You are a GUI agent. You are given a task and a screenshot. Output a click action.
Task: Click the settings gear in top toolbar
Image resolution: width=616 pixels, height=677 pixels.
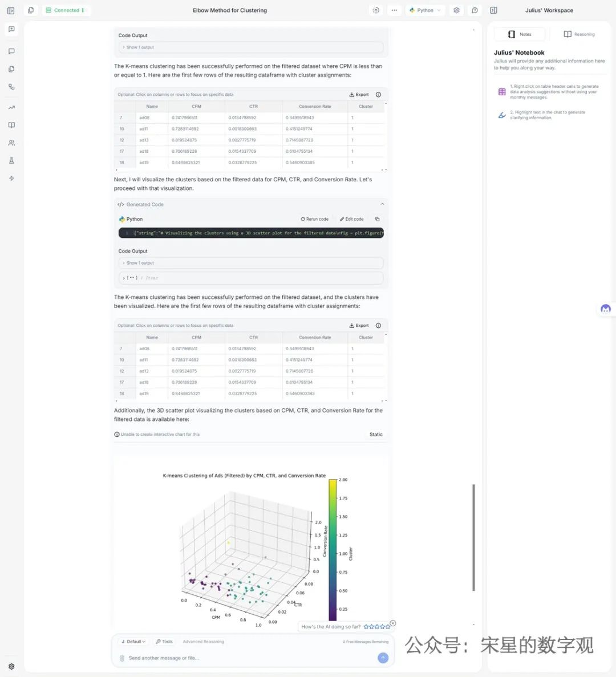(456, 10)
